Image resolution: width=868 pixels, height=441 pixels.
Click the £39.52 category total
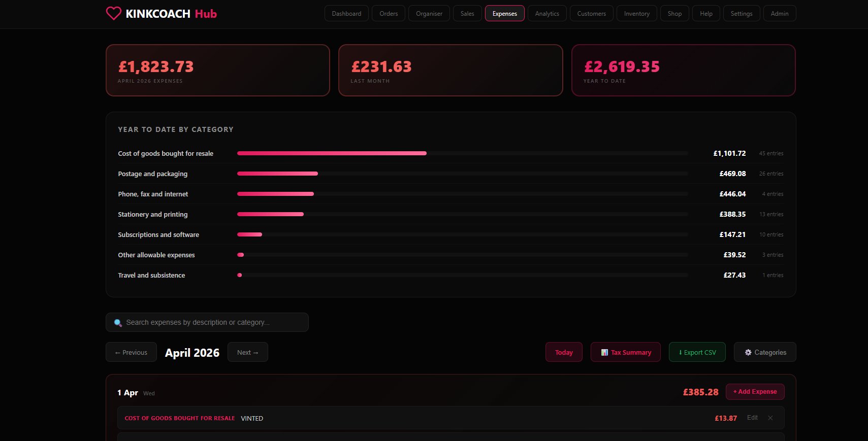pyautogui.click(x=734, y=255)
